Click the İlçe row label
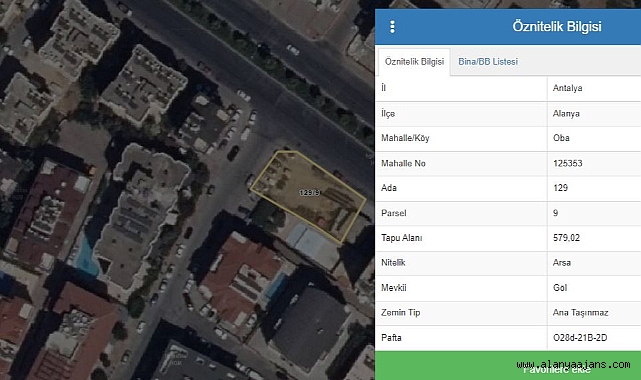This screenshot has height=380, width=641. tap(388, 114)
